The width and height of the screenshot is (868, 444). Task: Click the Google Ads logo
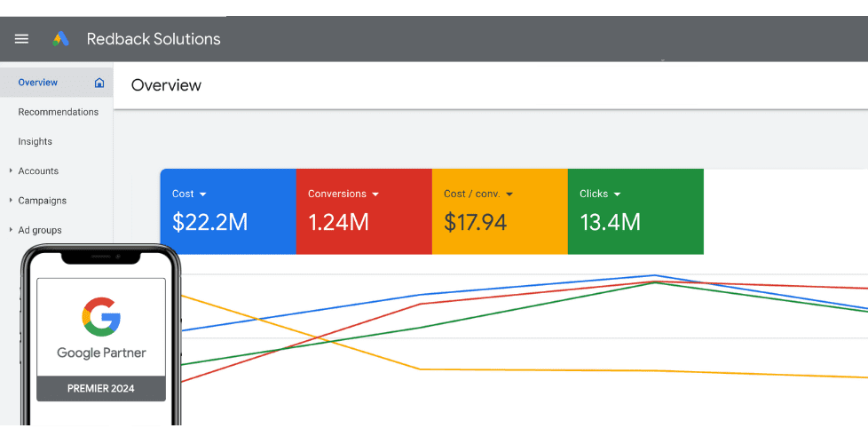[x=60, y=39]
